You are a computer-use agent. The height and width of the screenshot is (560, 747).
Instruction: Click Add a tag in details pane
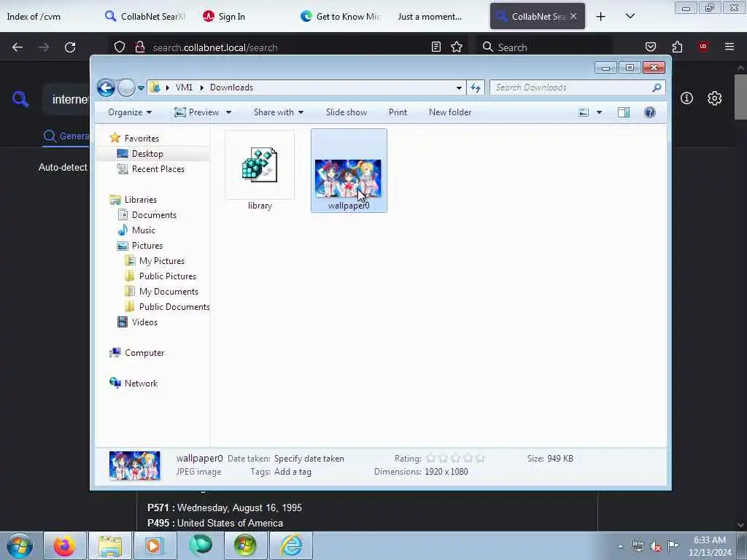click(x=293, y=472)
